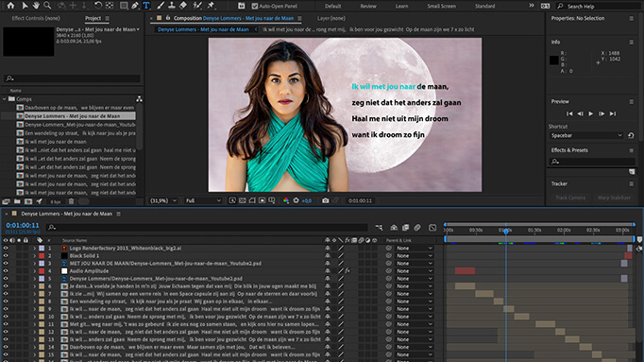
Task: Open the zoom level (31,9%) dropdown
Action: click(163, 200)
